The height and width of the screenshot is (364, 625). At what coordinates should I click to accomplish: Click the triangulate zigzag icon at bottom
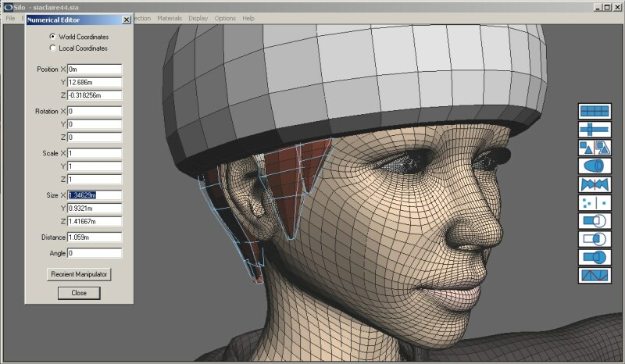[x=594, y=276]
